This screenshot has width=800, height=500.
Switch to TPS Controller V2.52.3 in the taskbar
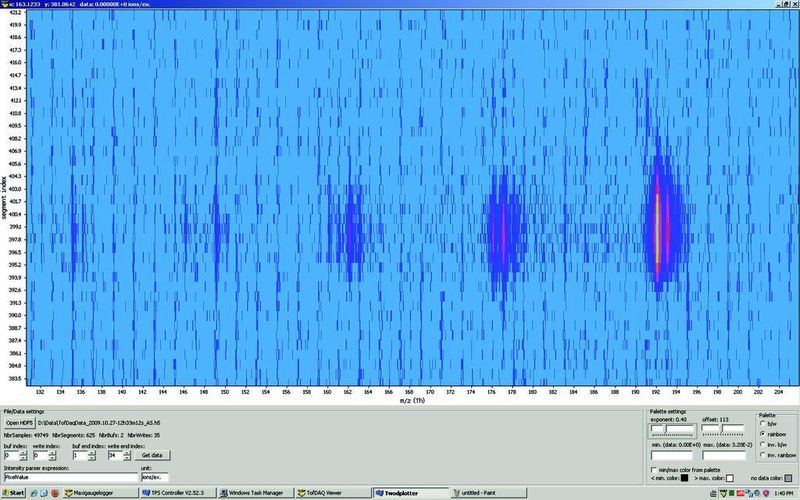(x=178, y=493)
